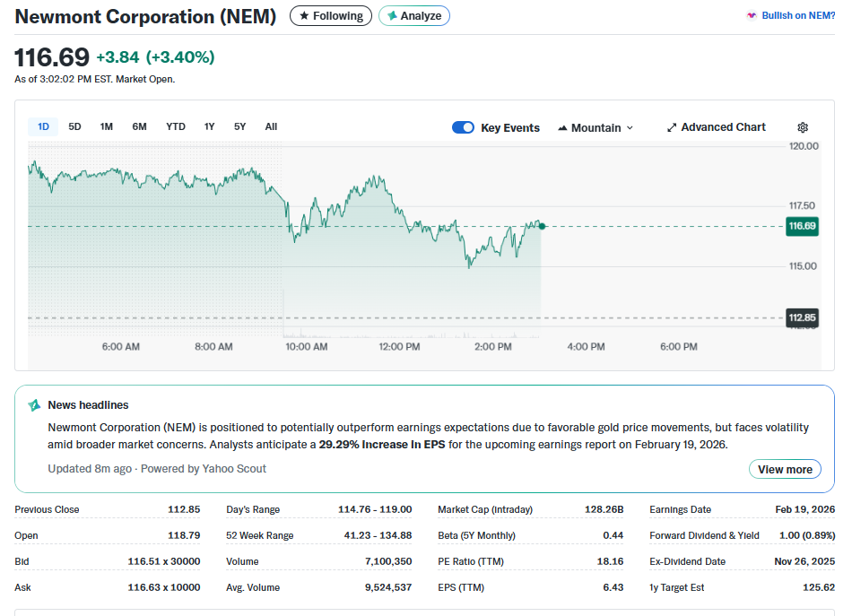Switch to the 5D time range
The width and height of the screenshot is (852, 616).
point(74,126)
